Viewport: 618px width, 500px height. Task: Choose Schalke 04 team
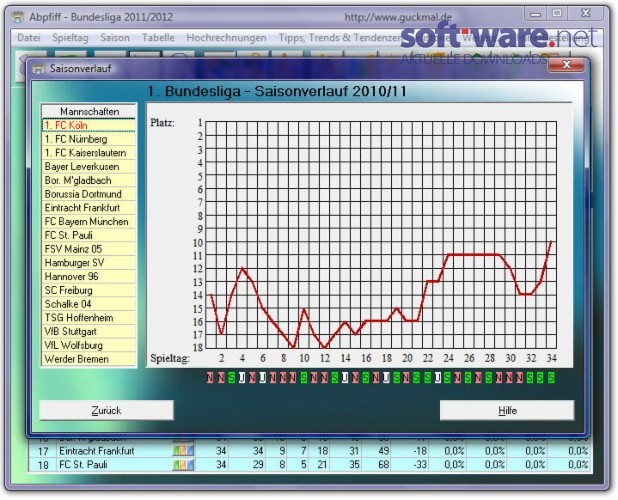click(x=89, y=304)
